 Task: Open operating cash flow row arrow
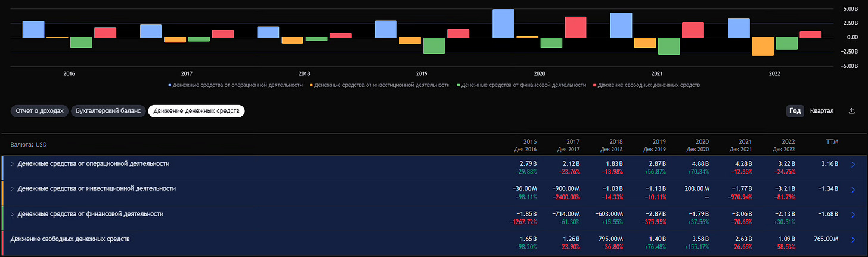[853, 165]
